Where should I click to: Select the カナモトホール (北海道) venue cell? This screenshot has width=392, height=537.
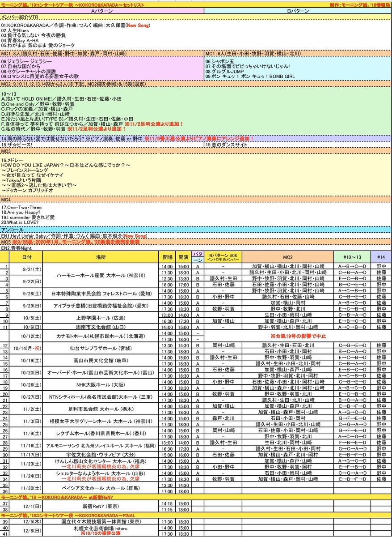click(x=101, y=336)
